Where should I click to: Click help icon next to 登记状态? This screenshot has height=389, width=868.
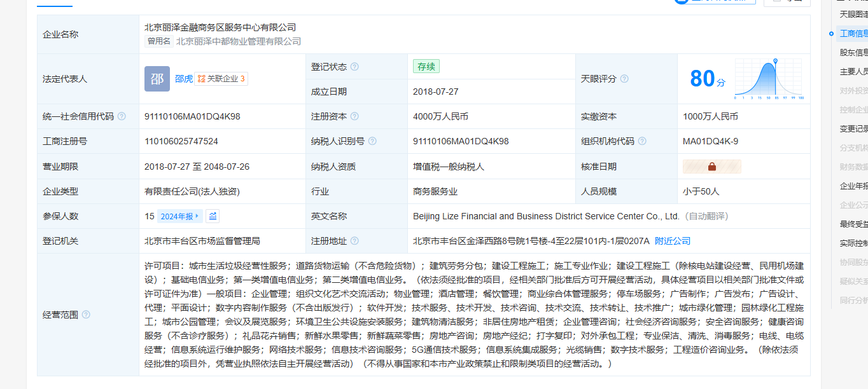pyautogui.click(x=354, y=67)
